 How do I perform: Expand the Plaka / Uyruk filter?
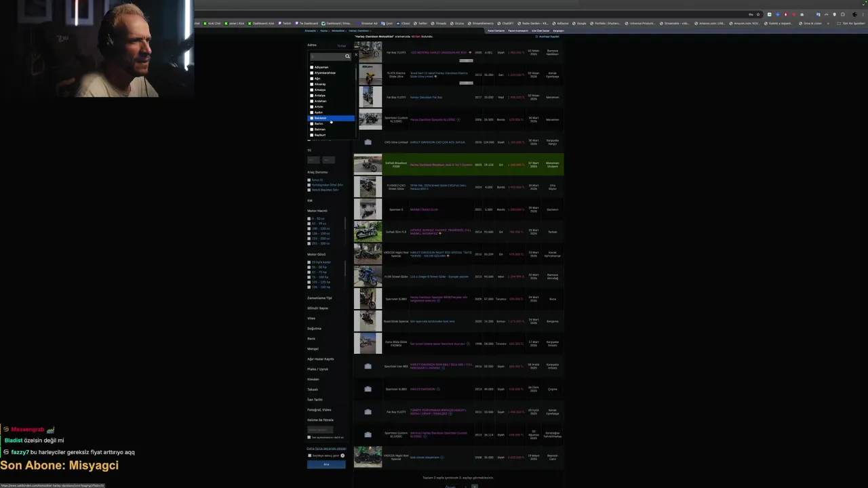317,369
